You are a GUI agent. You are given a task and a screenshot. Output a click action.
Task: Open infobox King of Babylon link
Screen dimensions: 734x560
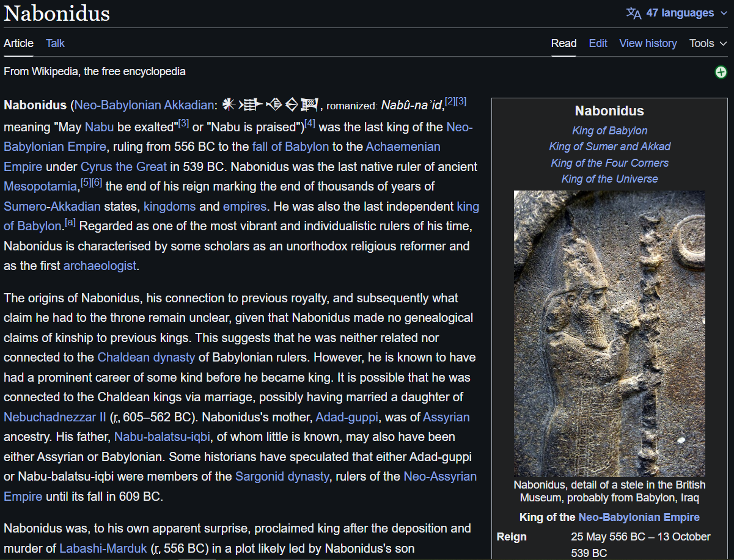point(609,131)
